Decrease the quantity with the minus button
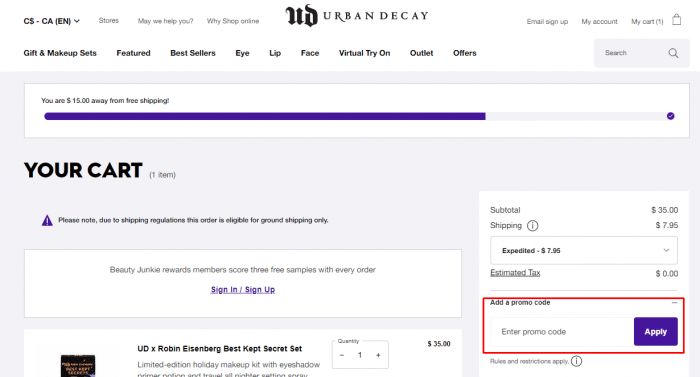The width and height of the screenshot is (700, 377). [342, 355]
